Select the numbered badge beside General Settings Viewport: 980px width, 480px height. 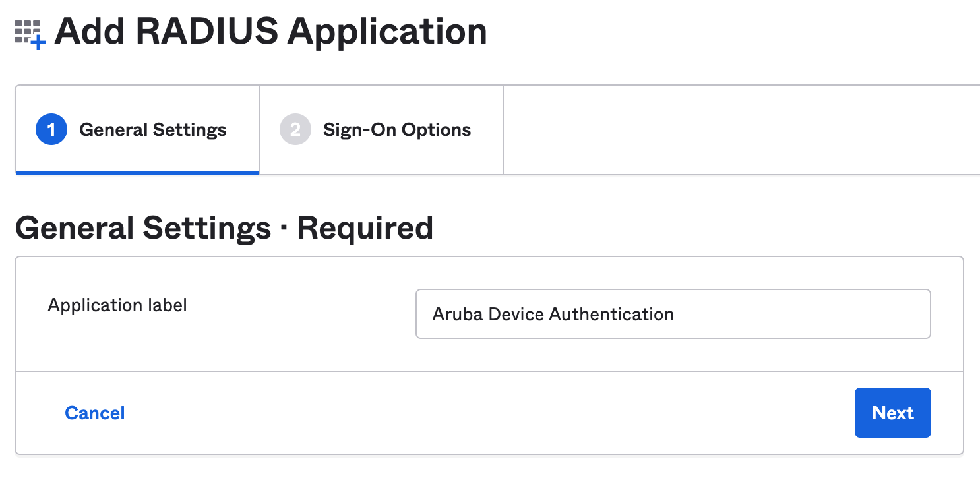pos(50,129)
